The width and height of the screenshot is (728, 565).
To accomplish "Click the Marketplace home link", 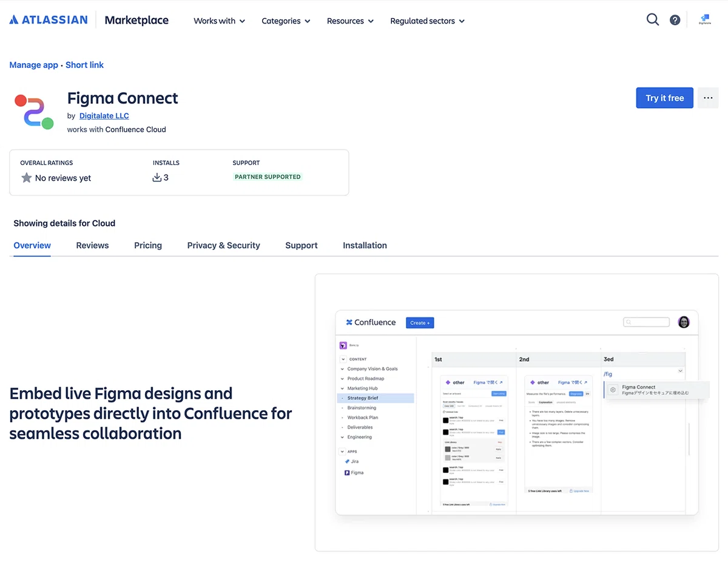I will 136,20.
